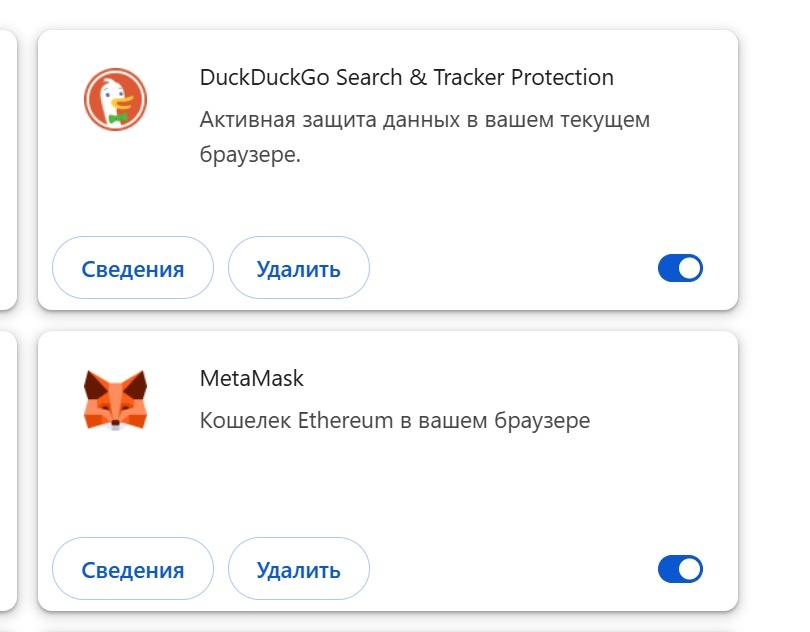
Task: Click the white knob of DuckDuckGo's switch
Action: [690, 268]
